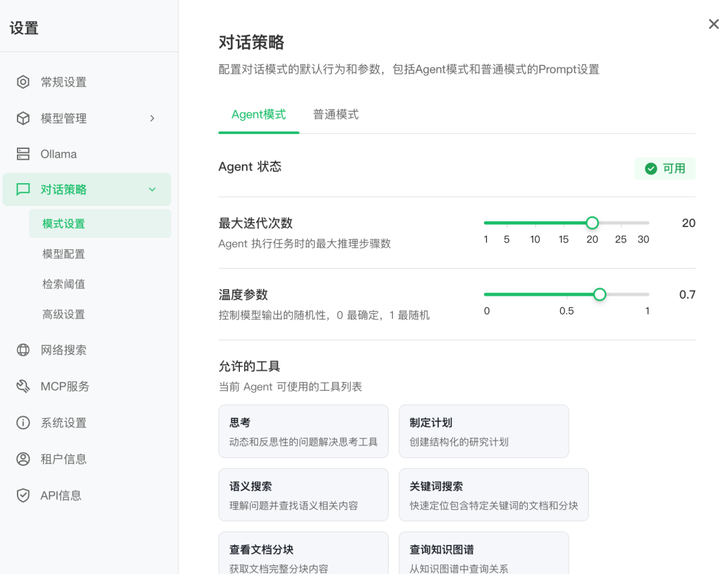The image size is (728, 574).
Task: Click the MCP服务 wrench icon
Action: [x=23, y=387]
